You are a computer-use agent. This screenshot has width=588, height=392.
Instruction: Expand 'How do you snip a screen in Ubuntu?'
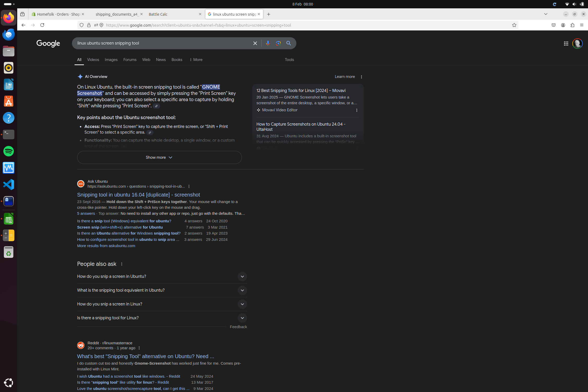coord(162,277)
